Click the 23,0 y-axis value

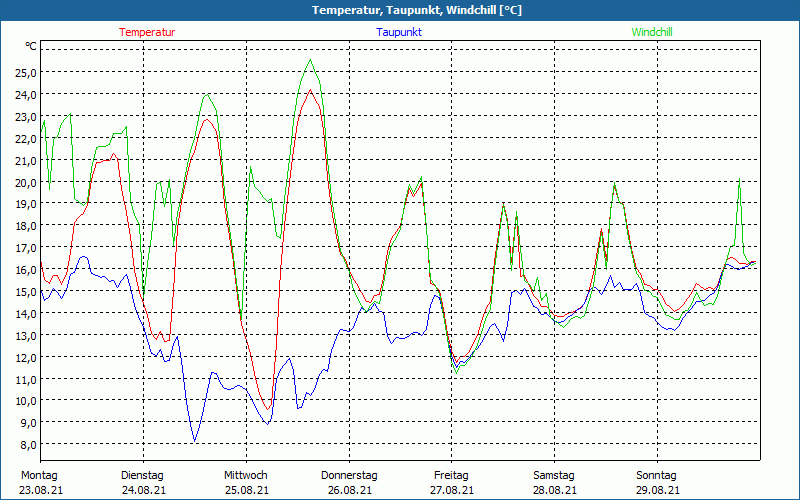(26, 116)
